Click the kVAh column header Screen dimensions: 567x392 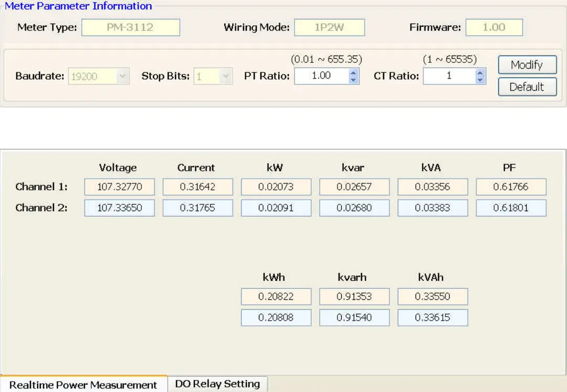click(x=431, y=277)
